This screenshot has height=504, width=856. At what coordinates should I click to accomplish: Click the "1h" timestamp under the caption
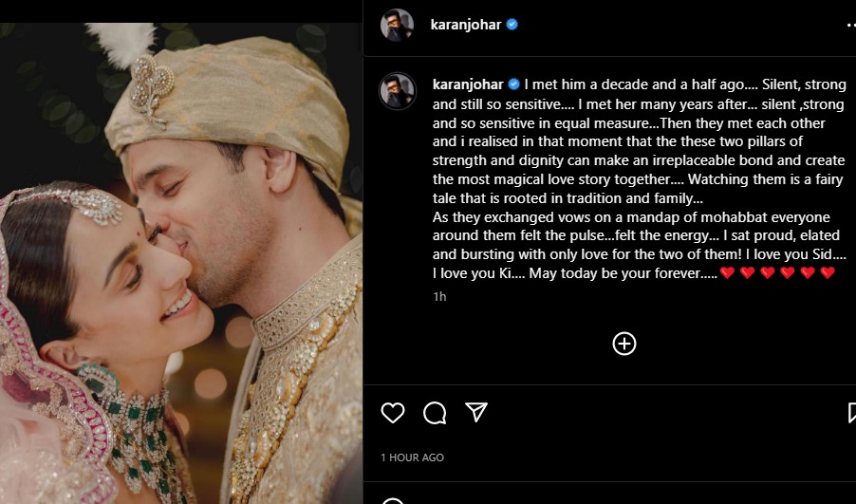(x=438, y=296)
